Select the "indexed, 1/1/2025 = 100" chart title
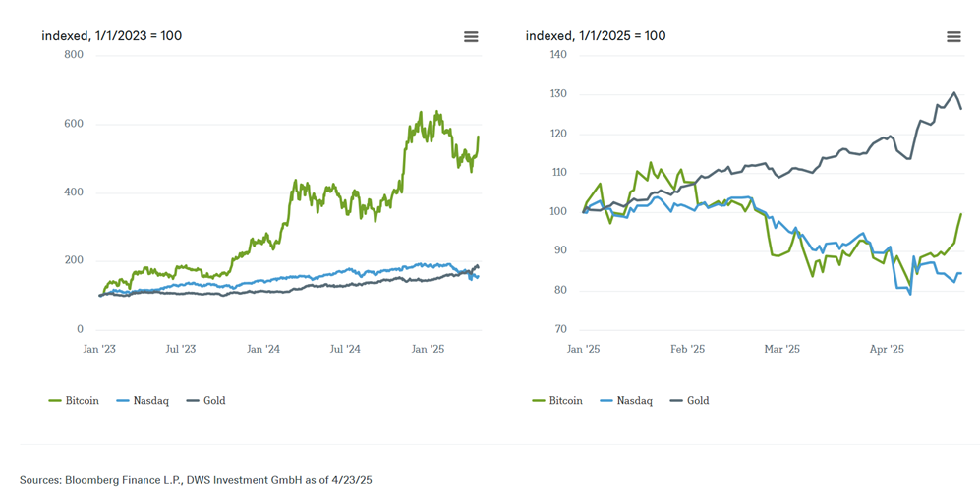The height and width of the screenshot is (494, 980). [x=596, y=36]
